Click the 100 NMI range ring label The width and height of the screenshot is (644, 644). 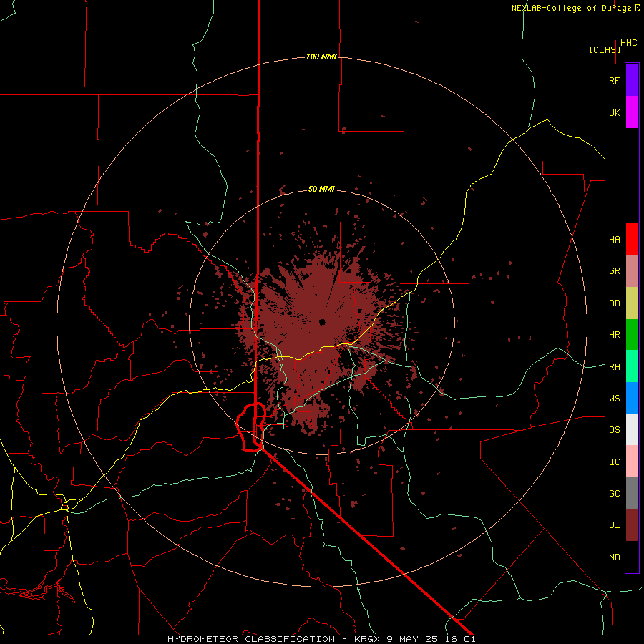[321, 57]
